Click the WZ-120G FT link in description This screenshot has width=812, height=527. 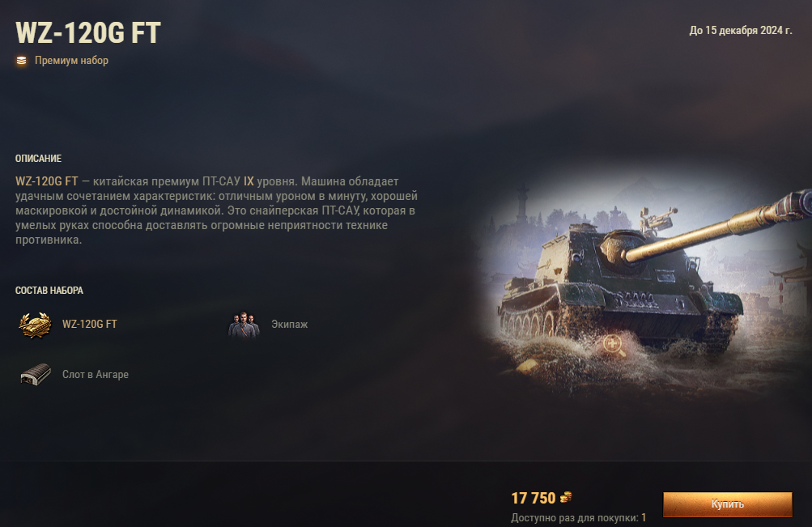(47, 181)
